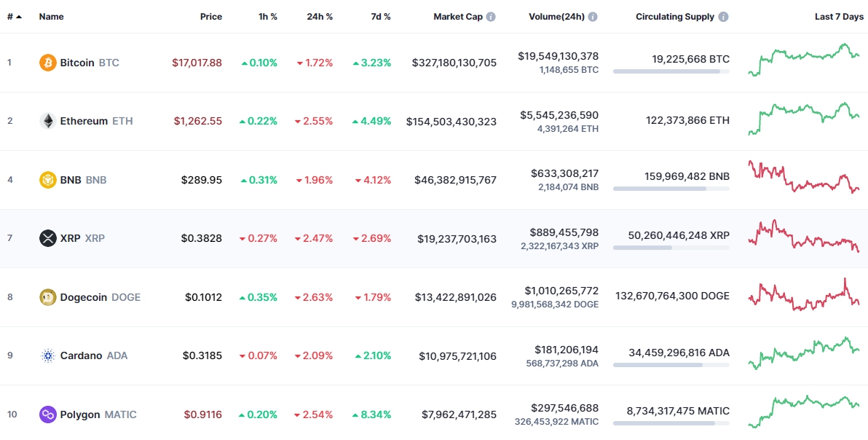
Task: Sort by the 7d % column header
Action: 381,17
